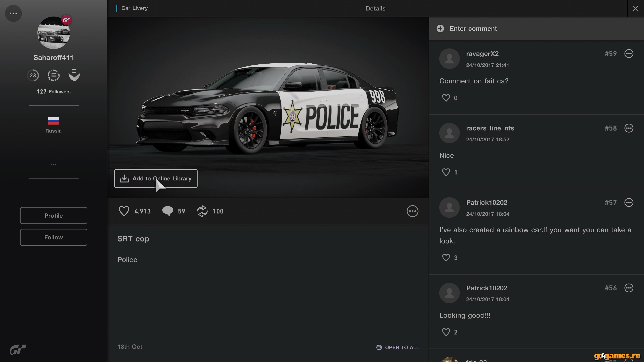Follow Saharoff411
The width and height of the screenshot is (644, 362).
pos(53,237)
